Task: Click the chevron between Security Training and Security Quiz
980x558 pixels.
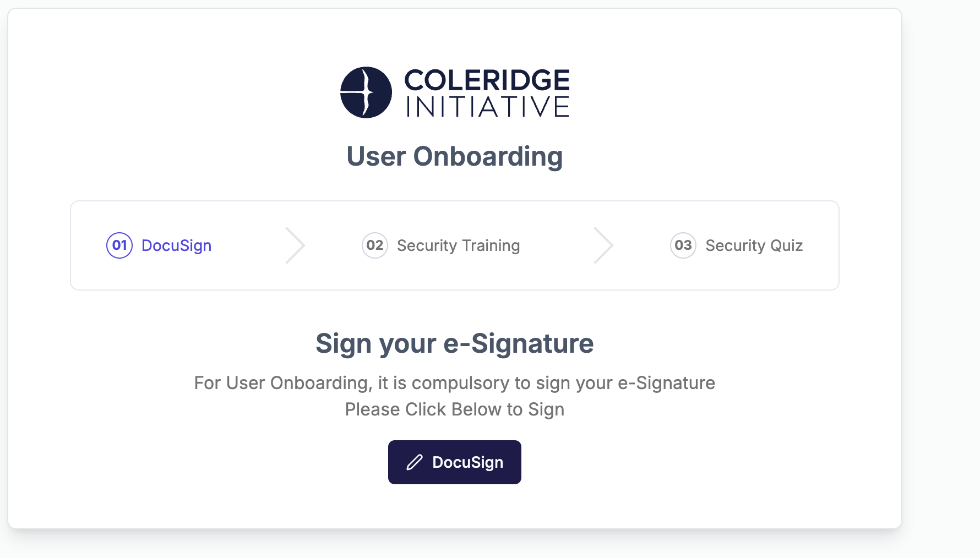Action: pos(606,245)
